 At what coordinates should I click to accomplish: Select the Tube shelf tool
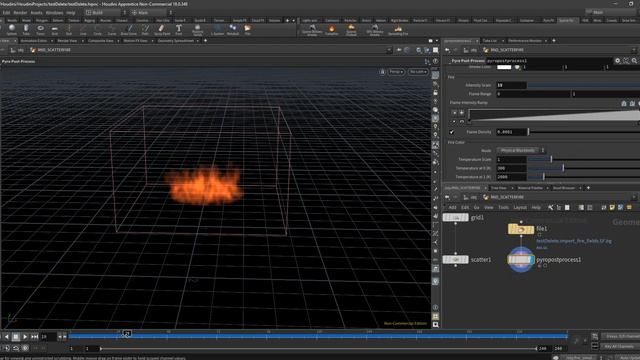26,29
